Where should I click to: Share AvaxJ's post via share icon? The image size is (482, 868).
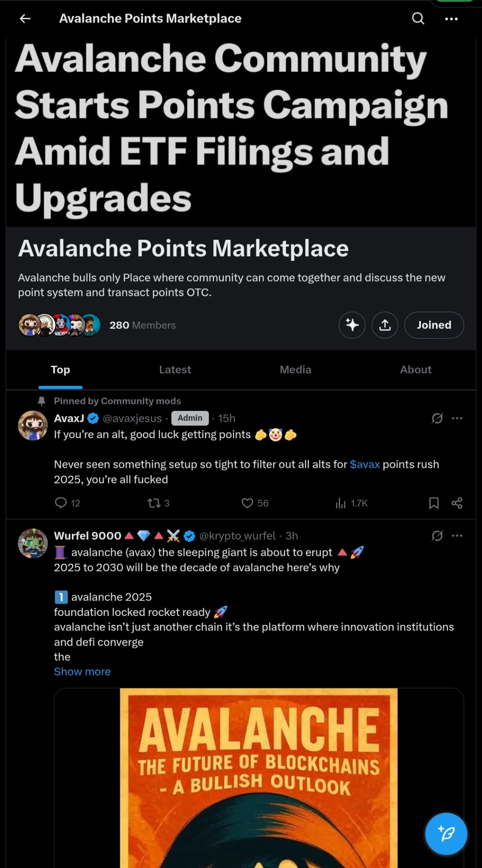[457, 503]
